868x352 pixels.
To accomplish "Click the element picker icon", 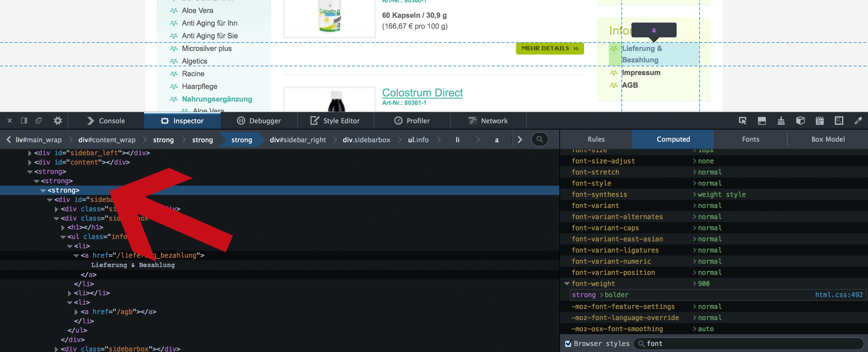I will coord(742,121).
